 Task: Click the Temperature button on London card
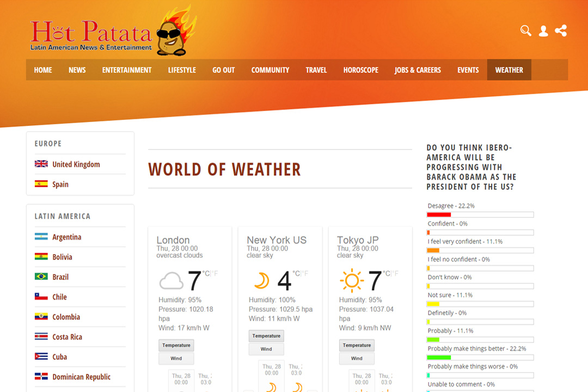[176, 345]
